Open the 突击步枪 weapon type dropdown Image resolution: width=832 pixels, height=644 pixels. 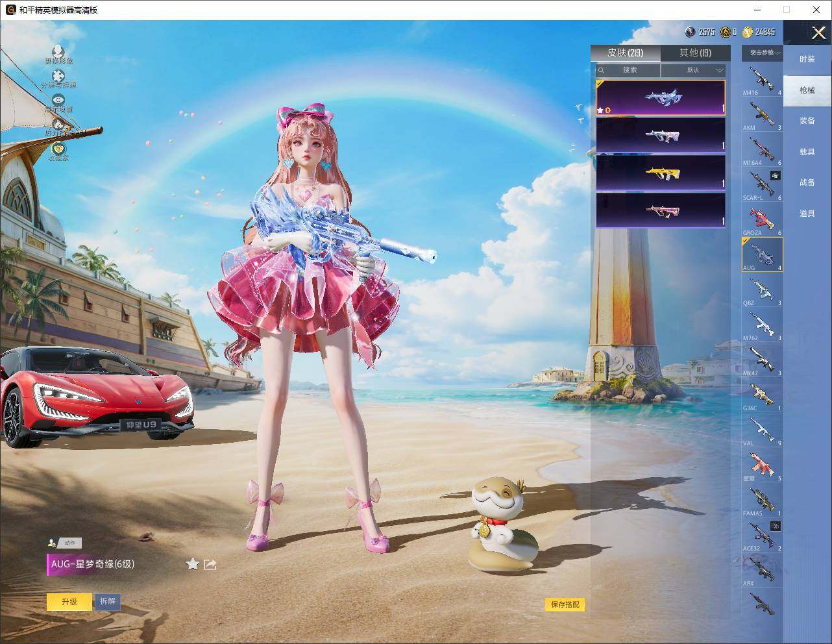(763, 53)
